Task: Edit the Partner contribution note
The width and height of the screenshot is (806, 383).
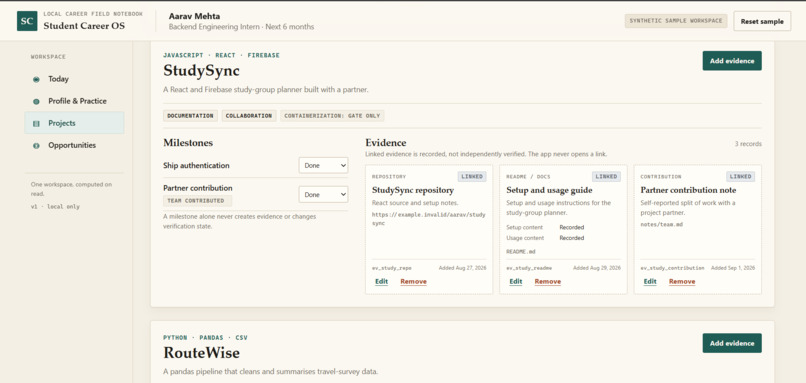Action: tap(650, 282)
